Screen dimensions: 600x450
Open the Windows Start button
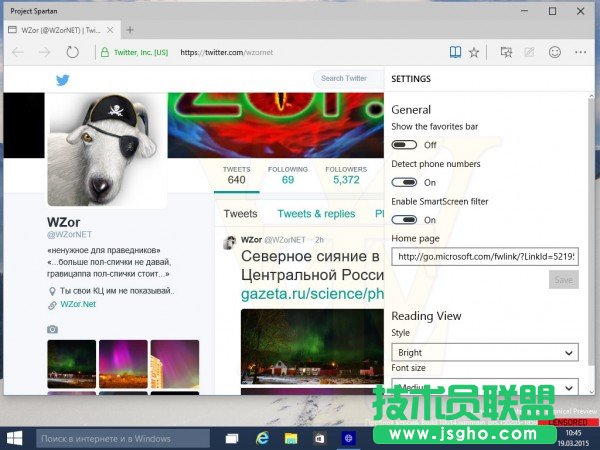tap(14, 438)
